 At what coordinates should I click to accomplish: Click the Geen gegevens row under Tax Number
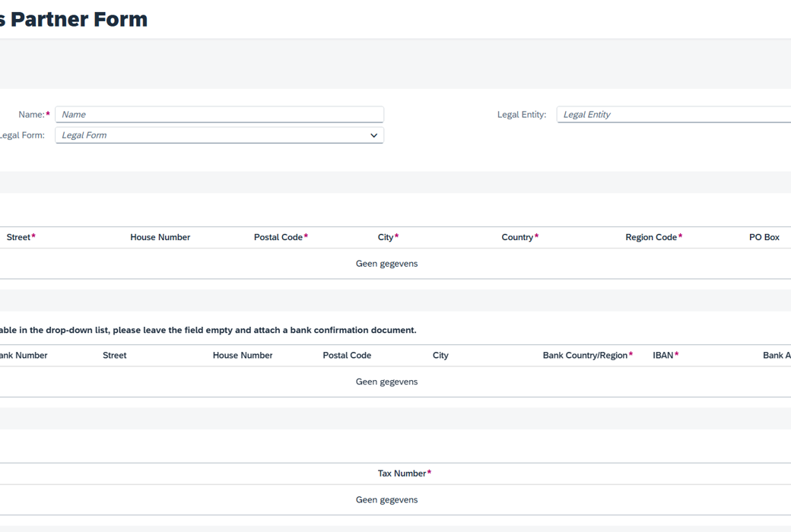pyautogui.click(x=387, y=499)
